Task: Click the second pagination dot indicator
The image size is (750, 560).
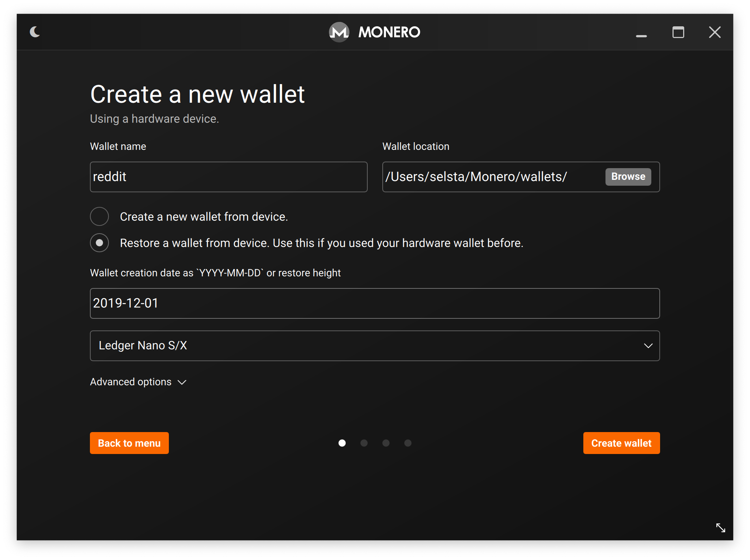Action: coord(365,443)
